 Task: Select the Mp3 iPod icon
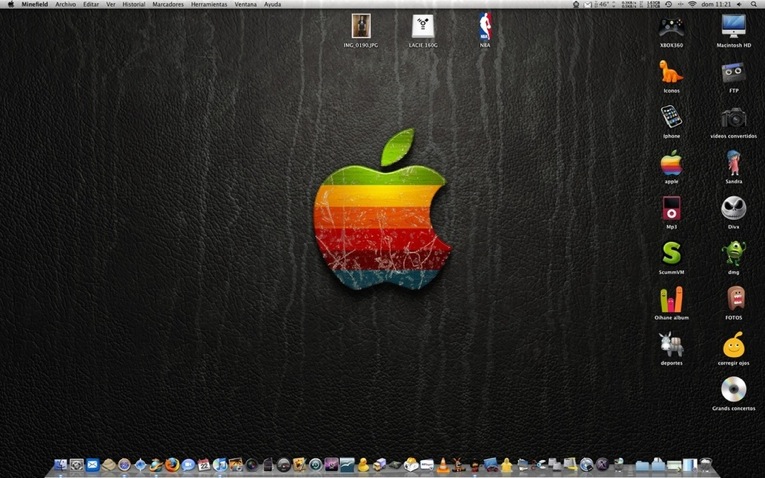[671, 207]
